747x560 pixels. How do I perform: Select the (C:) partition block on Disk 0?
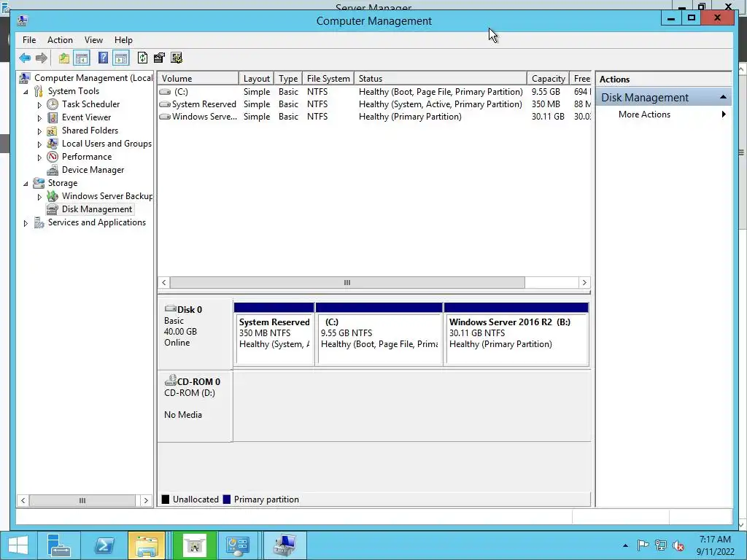pos(379,334)
